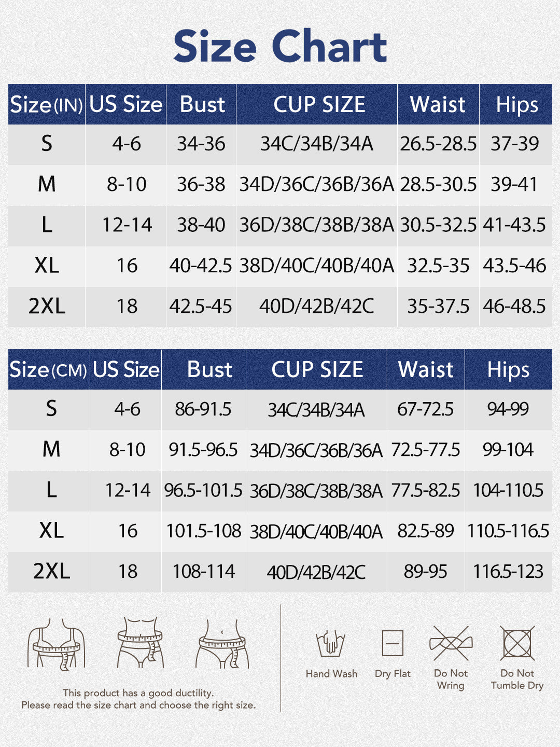Screen dimensions: 560x747
Task: Click the waist measurement illustration
Action: [x=140, y=643]
